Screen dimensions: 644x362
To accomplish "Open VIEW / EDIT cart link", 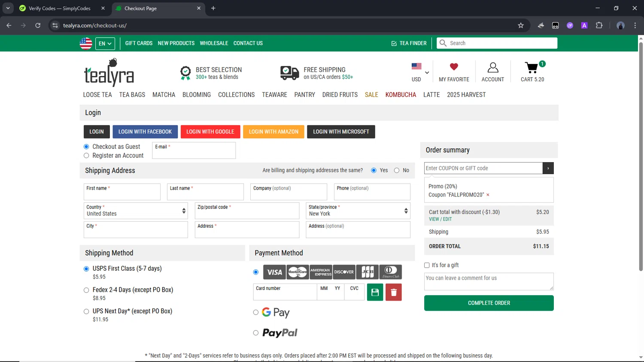I will coord(440,219).
